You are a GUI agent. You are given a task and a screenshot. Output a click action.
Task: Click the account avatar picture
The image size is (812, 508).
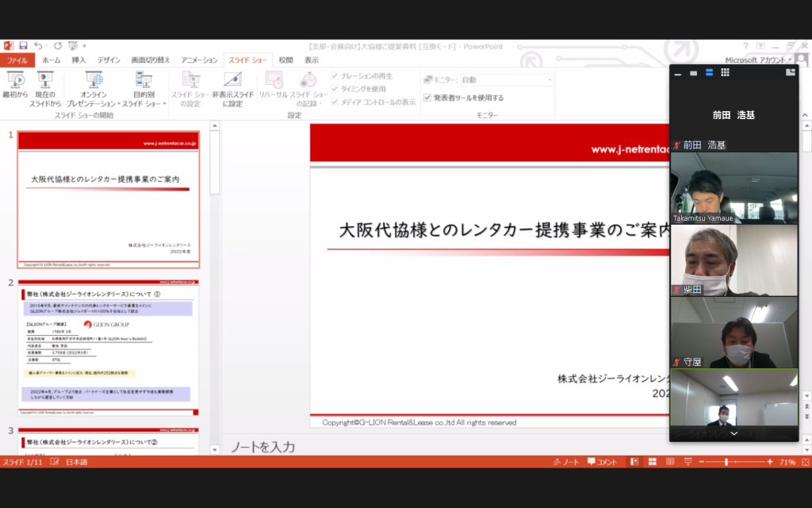coord(802,60)
